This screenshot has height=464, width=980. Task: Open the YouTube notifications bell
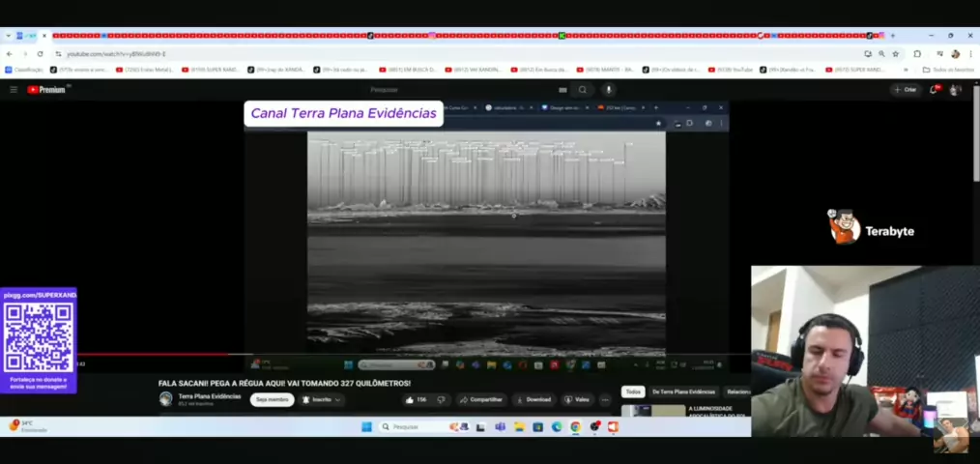pyautogui.click(x=934, y=90)
